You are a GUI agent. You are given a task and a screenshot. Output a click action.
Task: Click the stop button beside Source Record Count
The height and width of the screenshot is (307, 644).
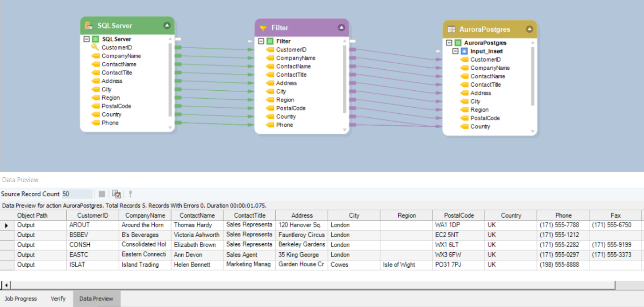[101, 194]
